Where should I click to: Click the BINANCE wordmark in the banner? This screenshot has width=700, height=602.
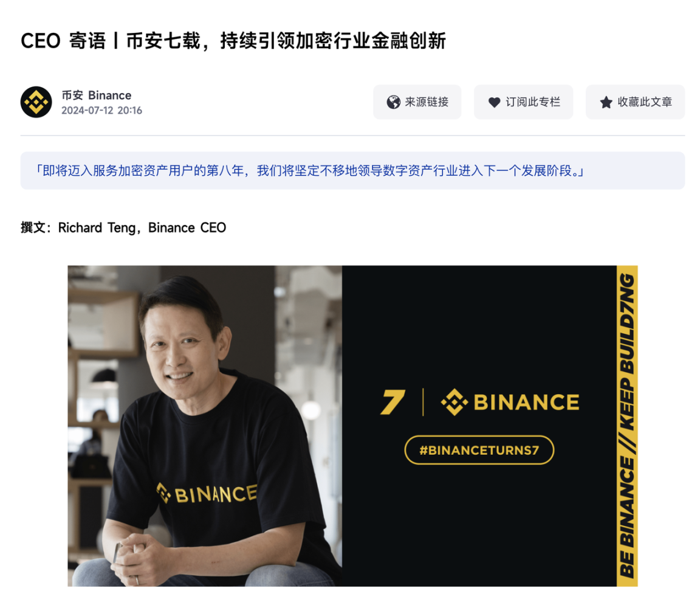tap(526, 402)
